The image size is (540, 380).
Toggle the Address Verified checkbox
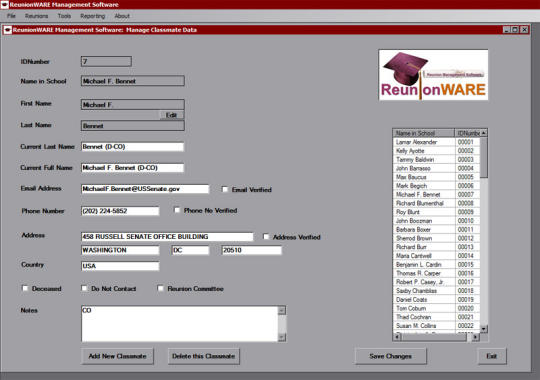(266, 237)
